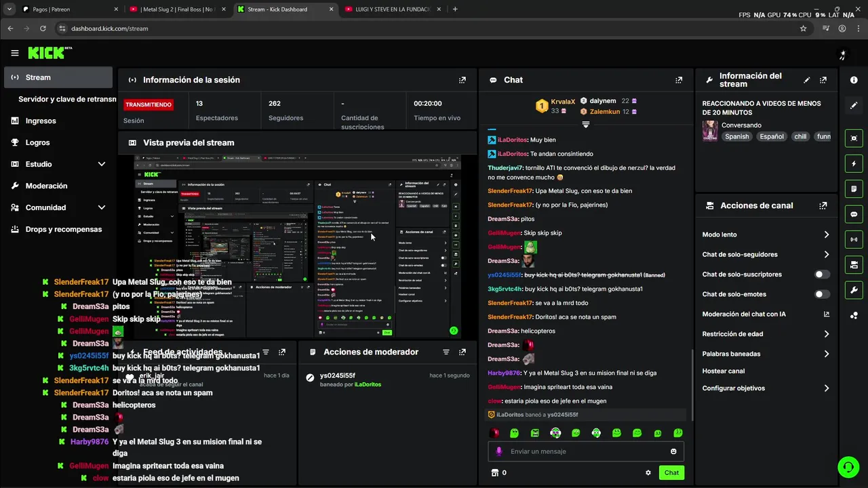
Task: Open the emoji picker in the message box
Action: click(x=673, y=451)
